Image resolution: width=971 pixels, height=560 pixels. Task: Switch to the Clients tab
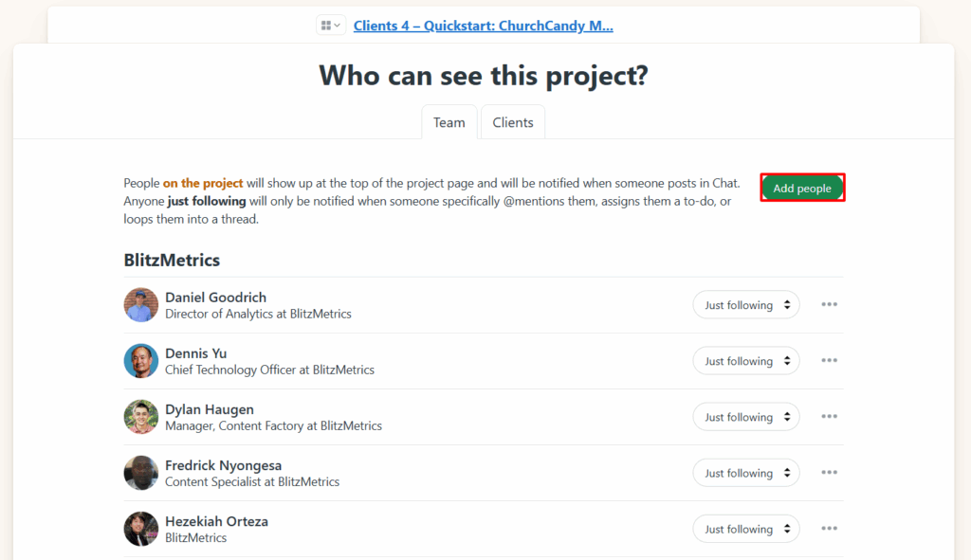(x=513, y=122)
